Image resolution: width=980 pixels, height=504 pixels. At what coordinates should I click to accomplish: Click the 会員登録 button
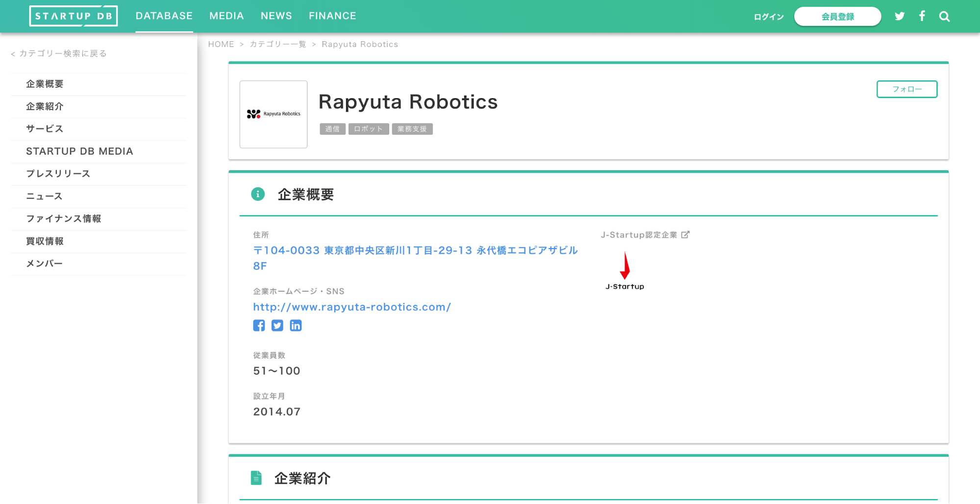click(x=837, y=17)
